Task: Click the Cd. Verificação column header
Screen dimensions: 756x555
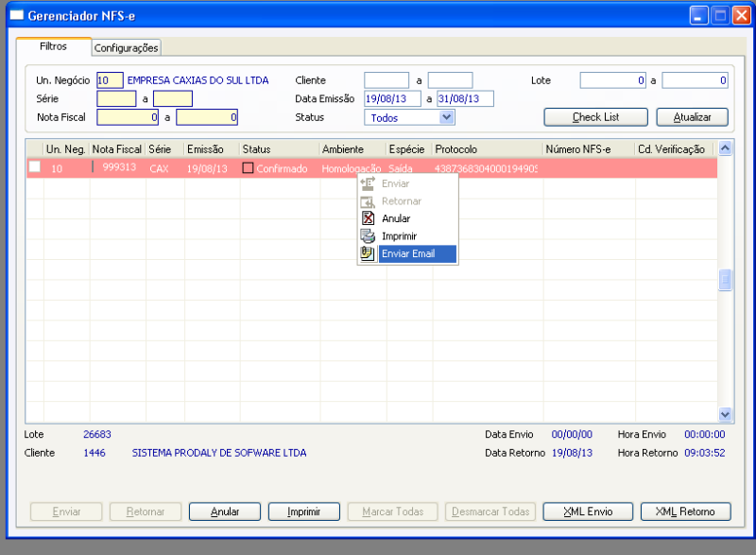Action: 674,149
